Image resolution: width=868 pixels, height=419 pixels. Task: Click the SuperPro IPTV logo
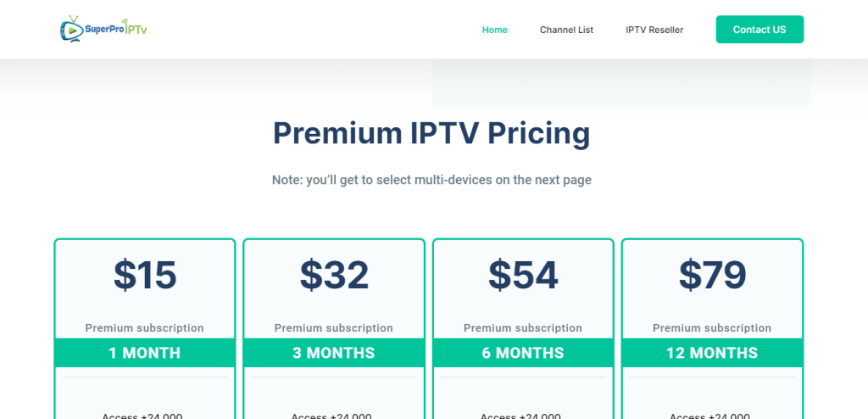point(103,30)
